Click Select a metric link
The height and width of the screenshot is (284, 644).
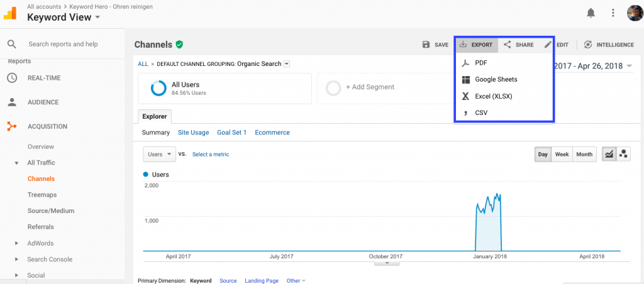click(211, 155)
